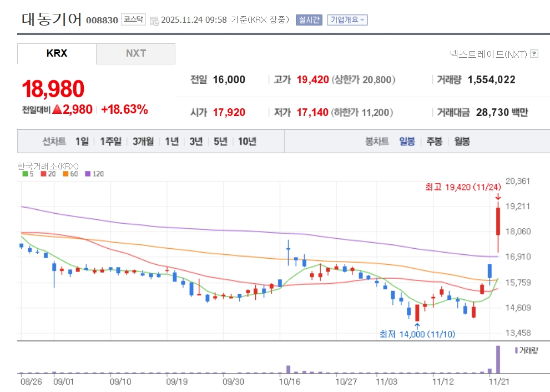Viewport: 550px width, 392px height.
Task: Click the 상한가 20,800 text
Action: (363, 79)
